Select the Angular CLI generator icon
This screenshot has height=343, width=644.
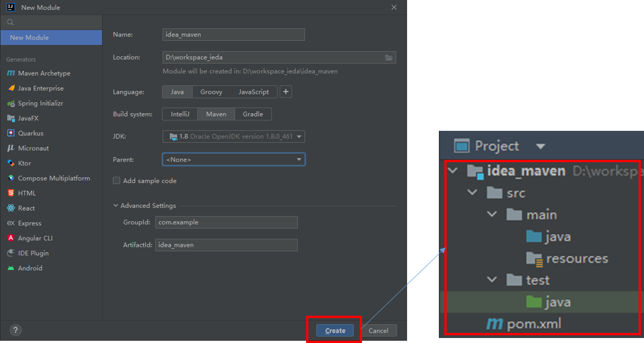pyautogui.click(x=11, y=238)
